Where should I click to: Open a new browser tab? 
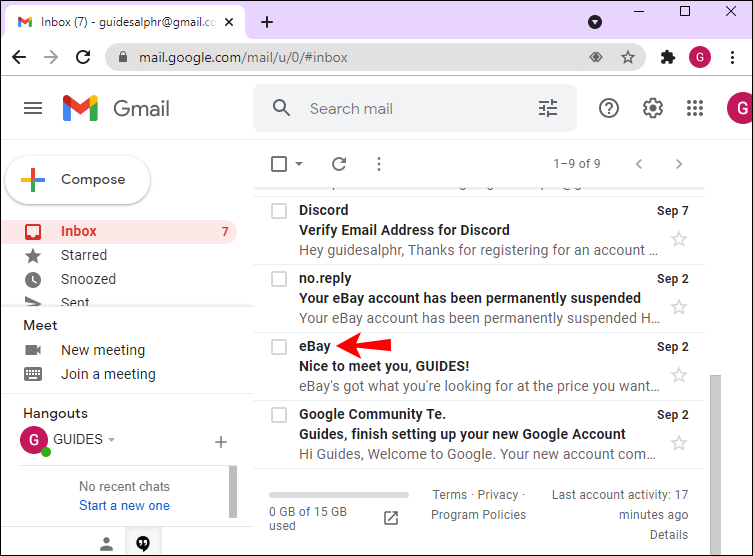267,22
